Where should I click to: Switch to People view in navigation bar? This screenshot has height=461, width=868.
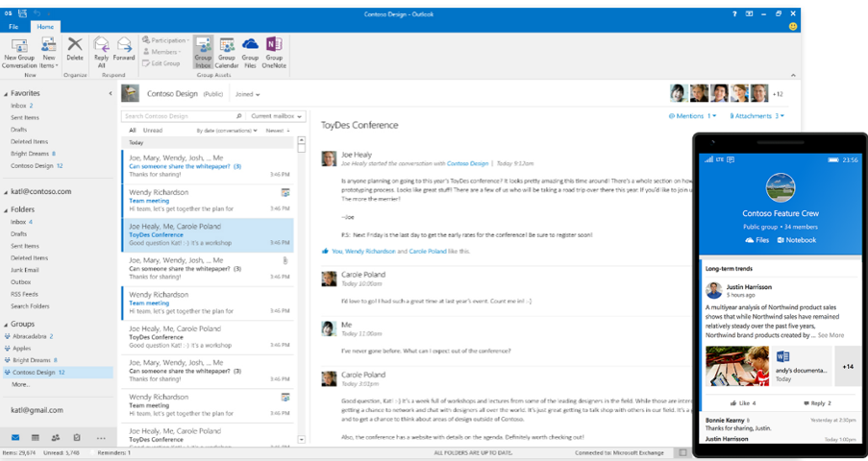(x=56, y=437)
